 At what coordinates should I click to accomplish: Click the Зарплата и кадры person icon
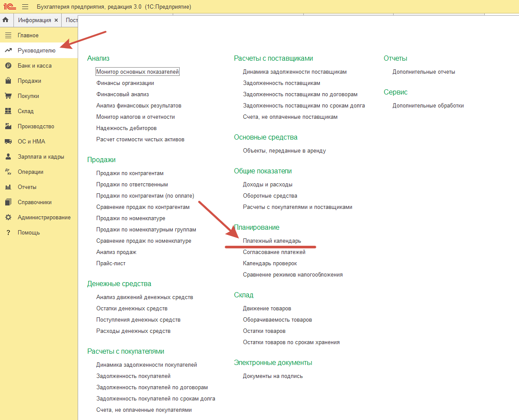(8, 156)
